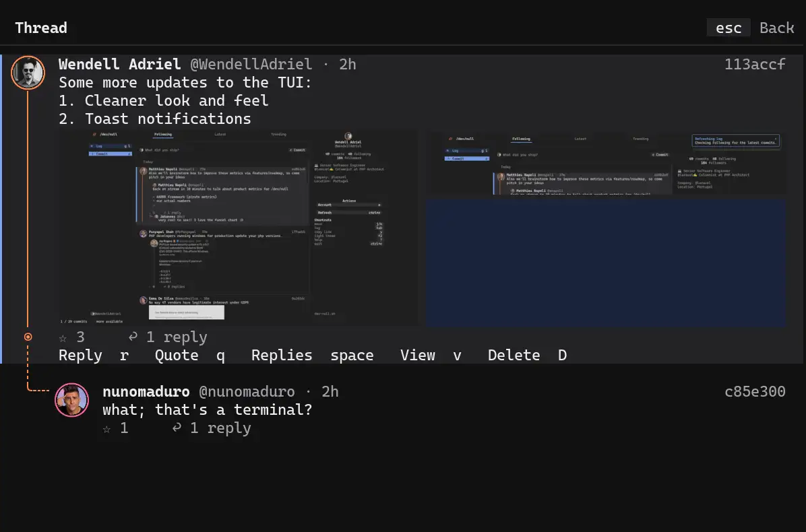
Task: Open nunomaduro's profile avatar
Action: 72,399
